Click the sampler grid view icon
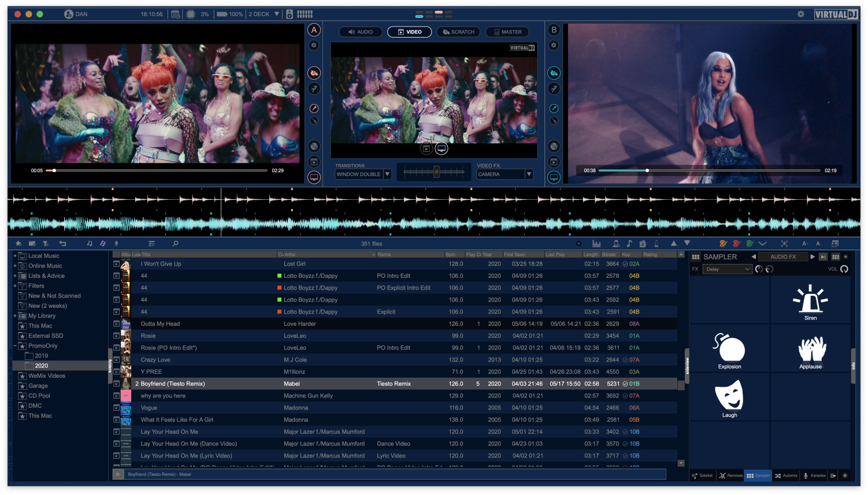 [x=836, y=257]
